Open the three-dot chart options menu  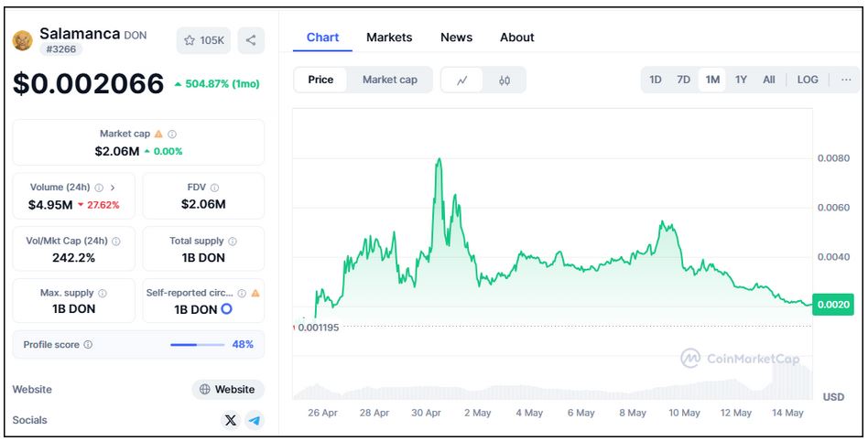(846, 80)
